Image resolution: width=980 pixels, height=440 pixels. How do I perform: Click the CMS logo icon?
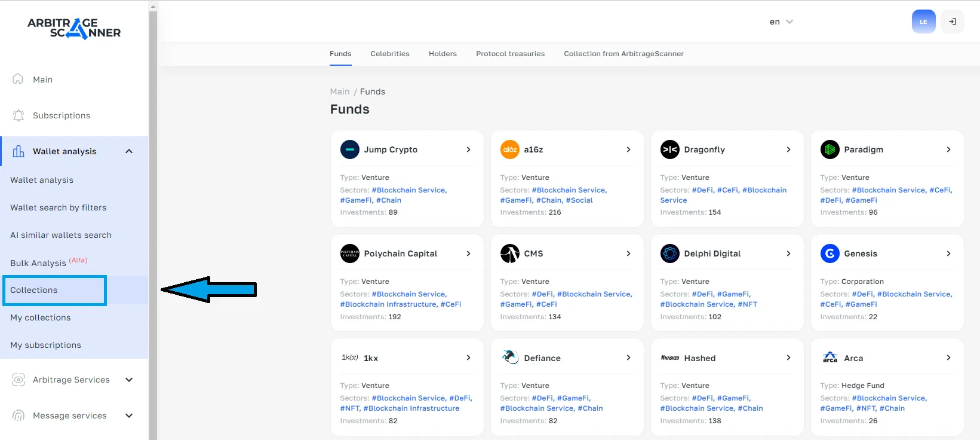pyautogui.click(x=510, y=253)
